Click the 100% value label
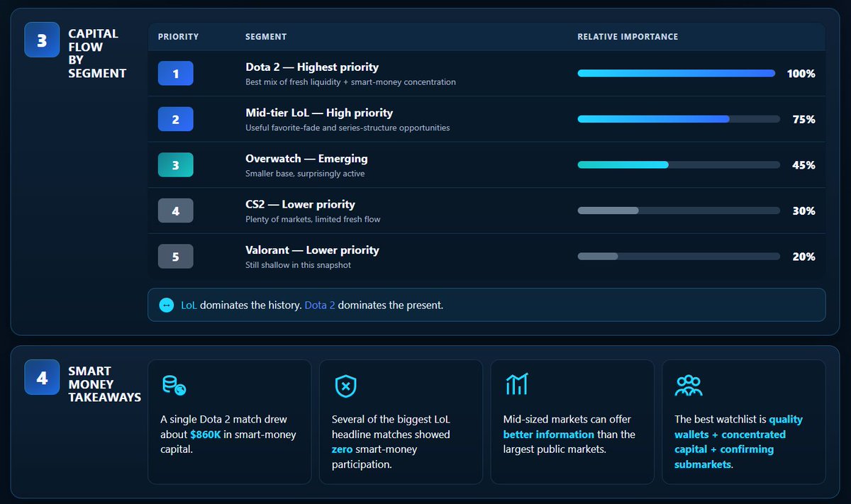Viewport: 851px width, 504px height. (x=801, y=74)
